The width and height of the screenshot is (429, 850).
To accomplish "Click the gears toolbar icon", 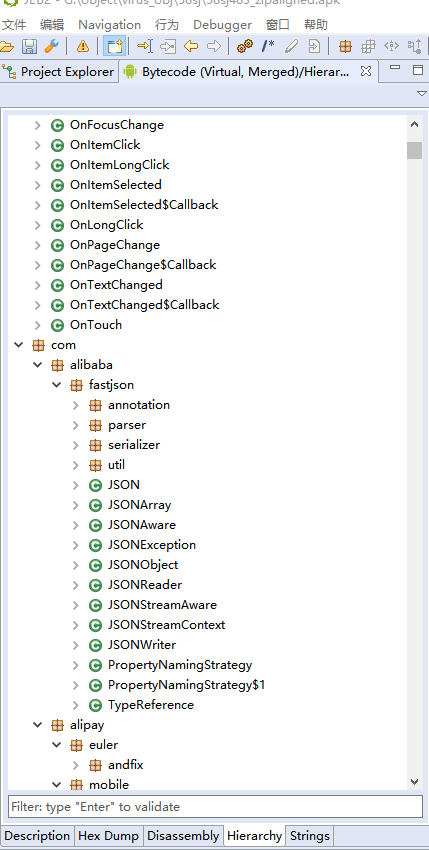I will point(245,47).
